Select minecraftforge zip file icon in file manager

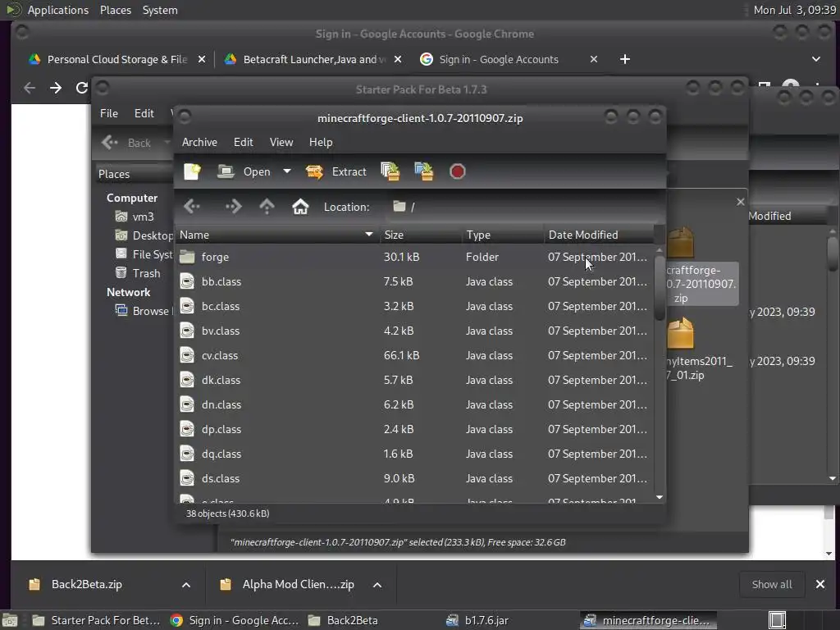681,242
